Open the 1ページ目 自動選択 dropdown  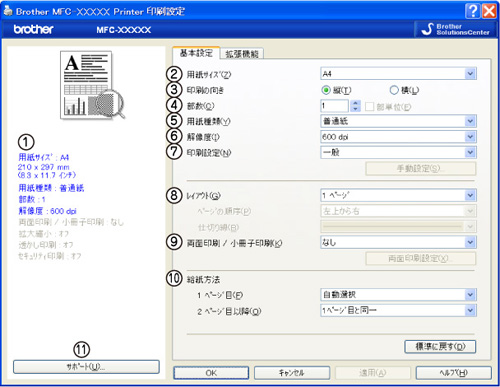click(x=398, y=294)
